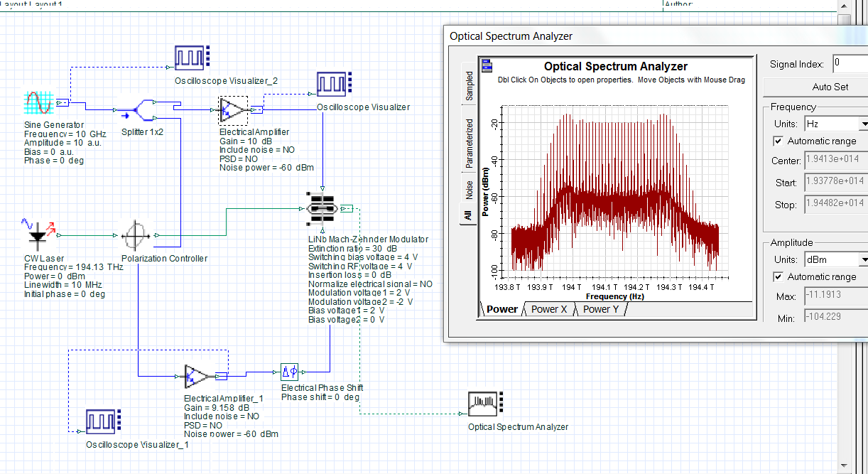Select the Electrical Phase Shift icon
Viewport: 868px width, 474px height.
(290, 371)
